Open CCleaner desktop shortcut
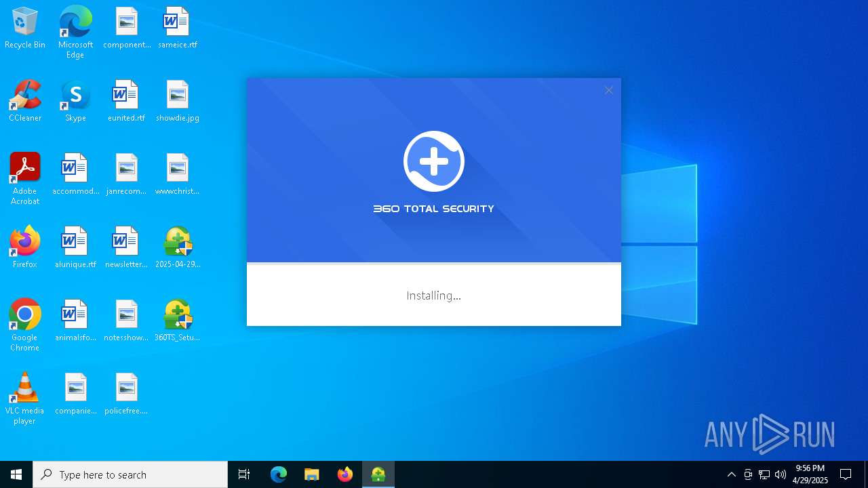Screen dimensions: 868x488 [25, 102]
